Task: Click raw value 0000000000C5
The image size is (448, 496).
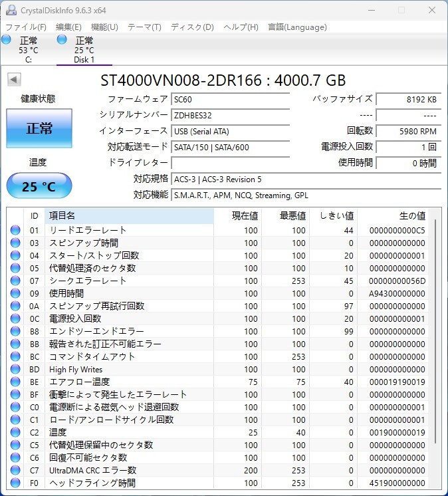Action: click(x=397, y=231)
